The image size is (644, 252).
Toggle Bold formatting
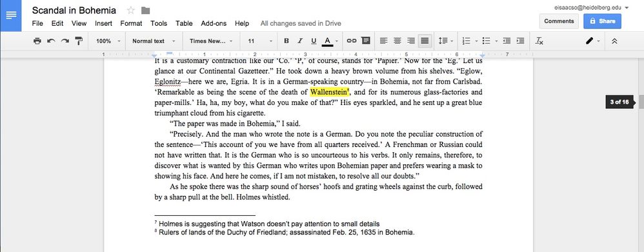click(x=287, y=41)
